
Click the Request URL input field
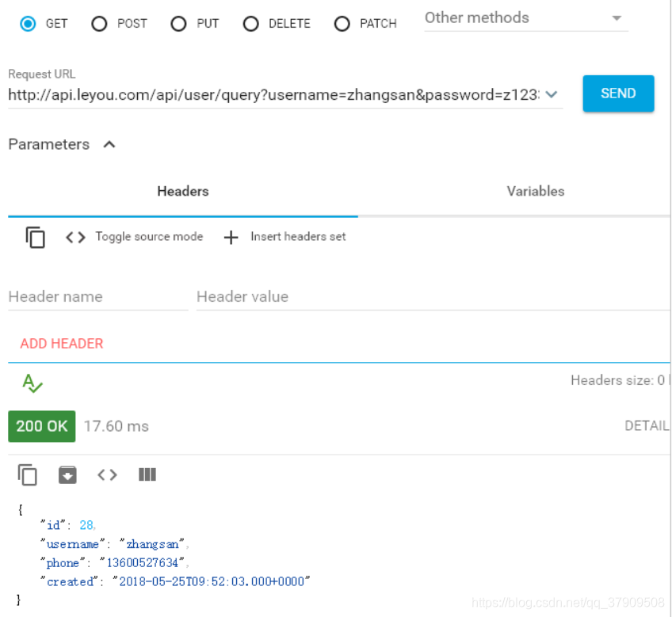(274, 95)
